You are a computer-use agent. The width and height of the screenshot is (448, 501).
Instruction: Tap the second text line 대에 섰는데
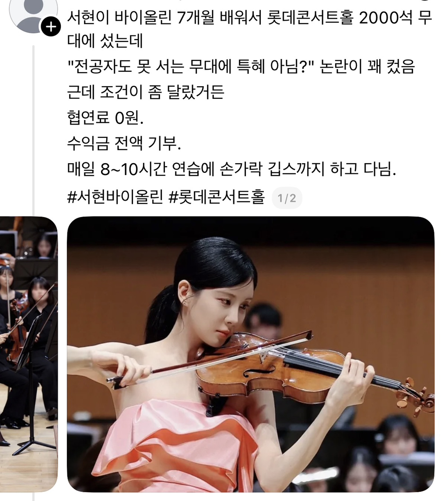105,42
